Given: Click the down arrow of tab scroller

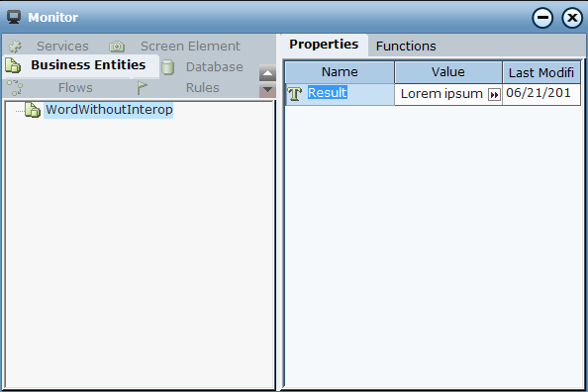Looking at the screenshot, I should [x=267, y=90].
